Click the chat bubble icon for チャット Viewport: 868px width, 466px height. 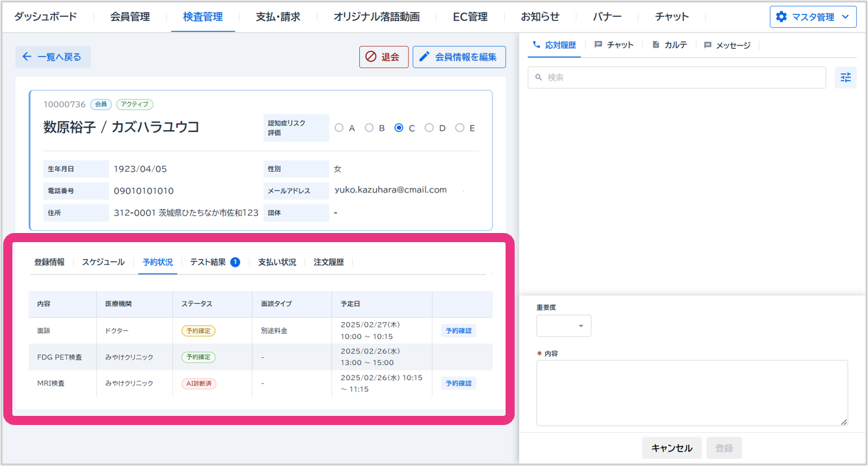pyautogui.click(x=598, y=45)
